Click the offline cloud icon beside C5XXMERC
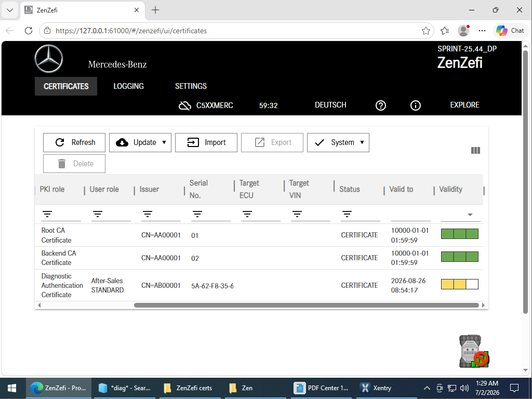This screenshot has width=532, height=399. [x=185, y=106]
